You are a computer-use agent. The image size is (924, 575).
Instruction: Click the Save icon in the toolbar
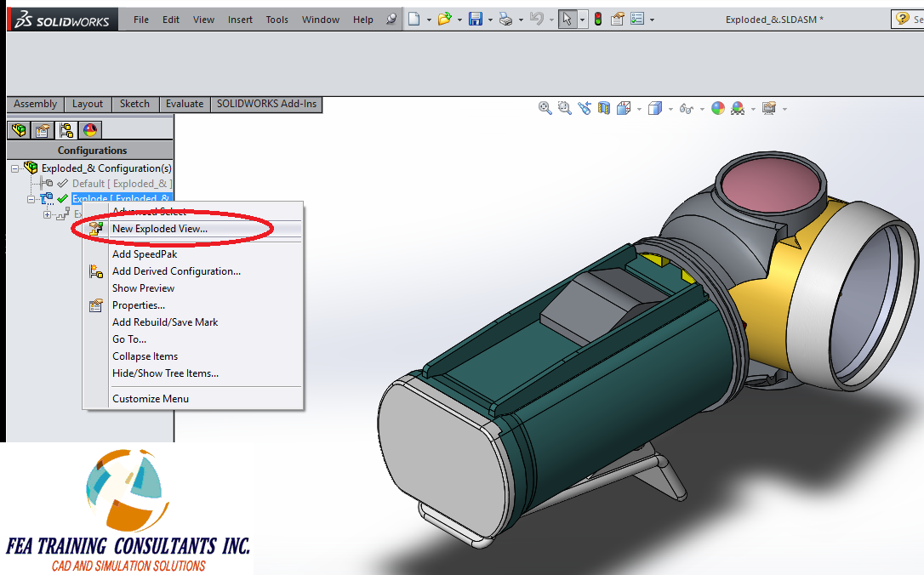pyautogui.click(x=475, y=18)
